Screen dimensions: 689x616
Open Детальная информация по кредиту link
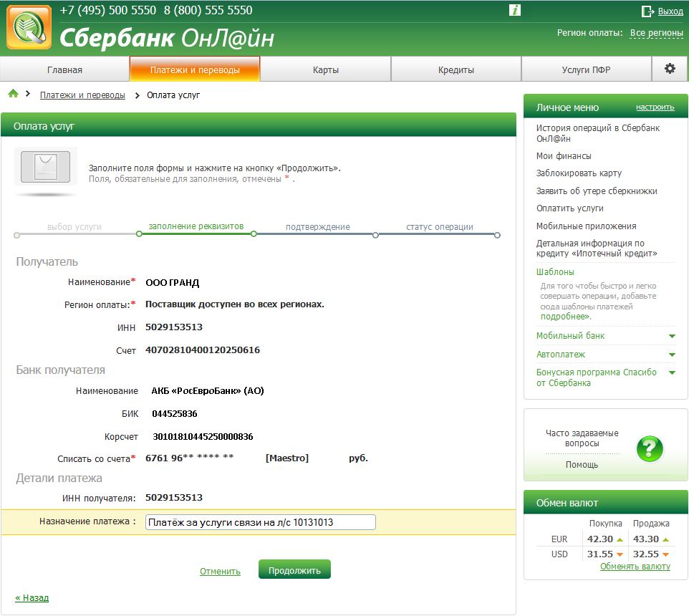click(x=597, y=249)
